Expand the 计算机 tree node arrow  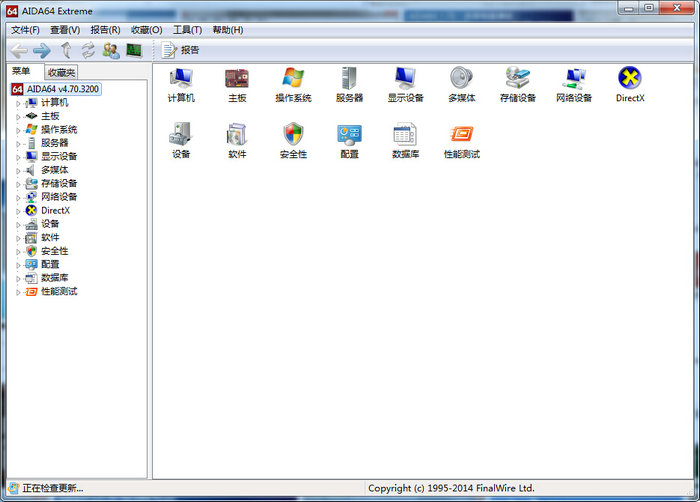point(18,103)
